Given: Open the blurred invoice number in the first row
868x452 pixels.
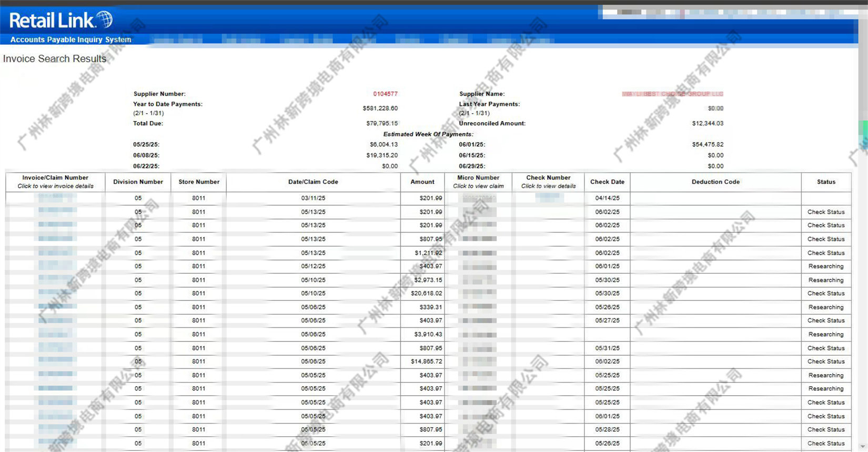Looking at the screenshot, I should pyautogui.click(x=57, y=198).
